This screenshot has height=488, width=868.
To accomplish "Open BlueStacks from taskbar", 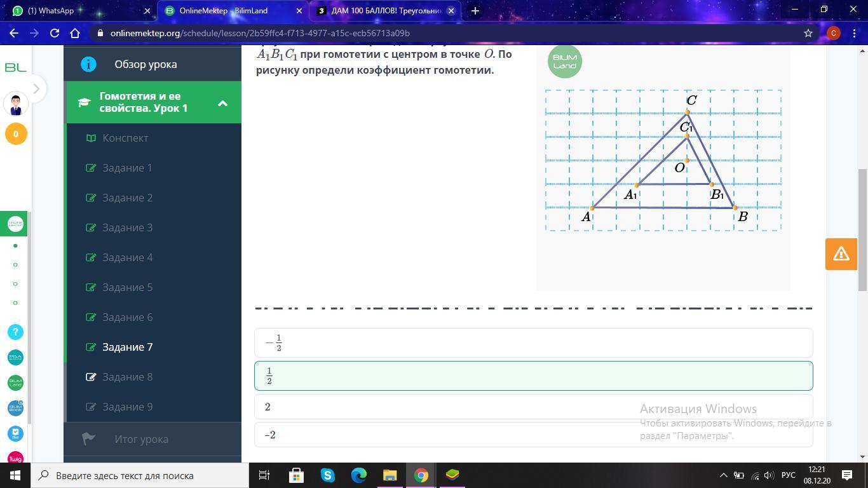I will (452, 475).
